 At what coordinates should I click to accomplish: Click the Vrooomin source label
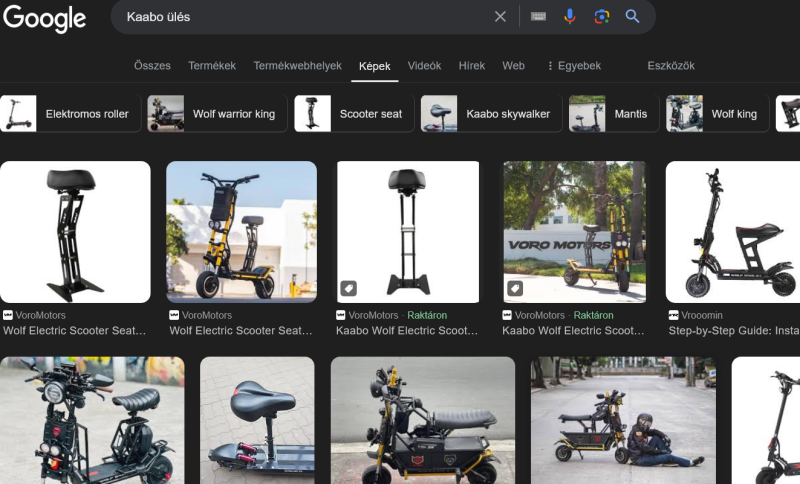pyautogui.click(x=702, y=315)
